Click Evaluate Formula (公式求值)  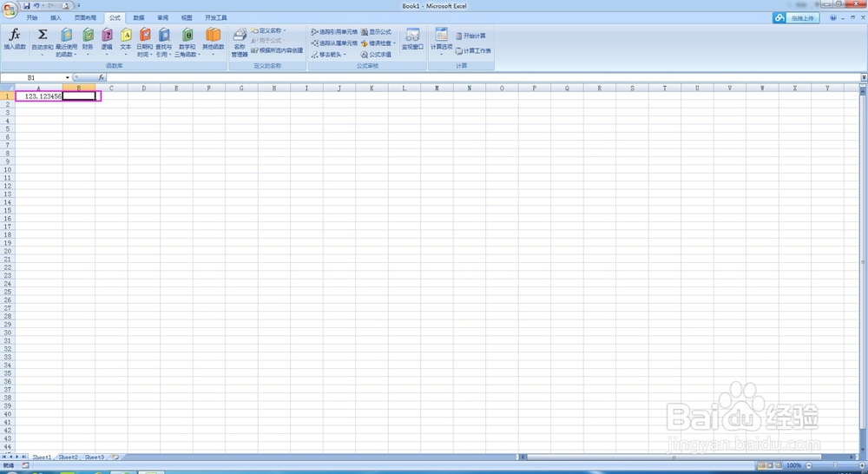coord(376,55)
